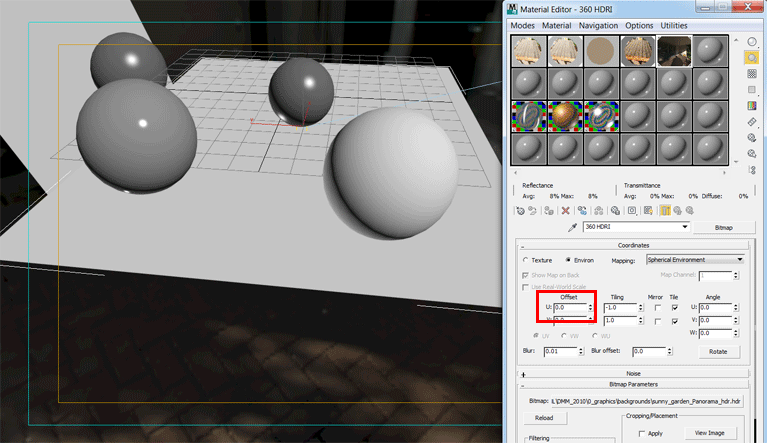Viewport: 767px width, 443px height.
Task: Toggle the Mirror U checkbox
Action: pos(658,308)
